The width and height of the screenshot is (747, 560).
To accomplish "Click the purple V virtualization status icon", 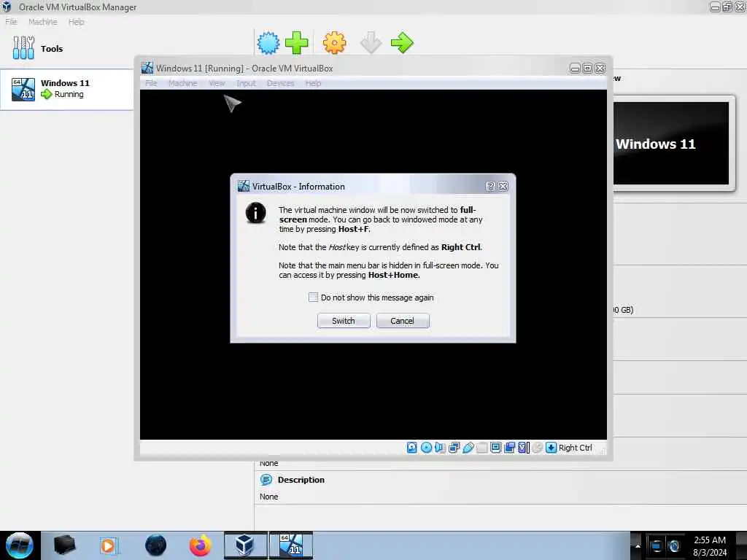I will tap(524, 448).
